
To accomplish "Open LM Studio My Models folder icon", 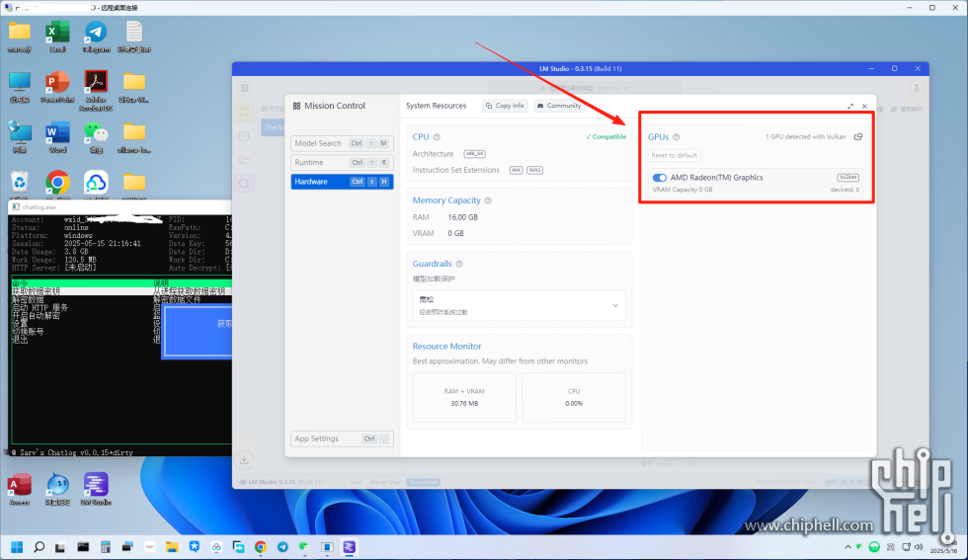I will [x=245, y=160].
